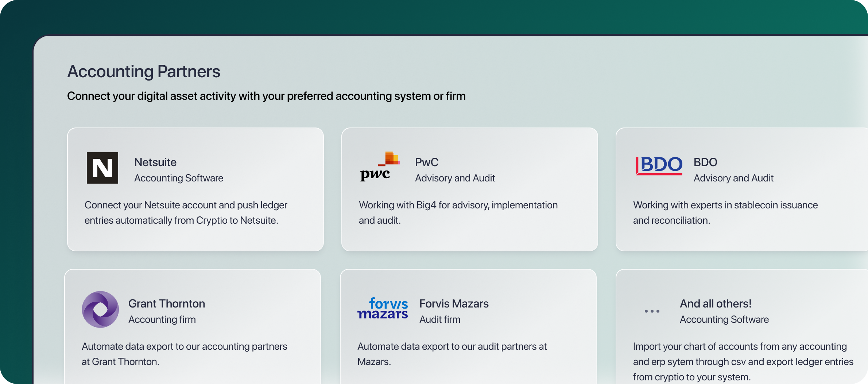This screenshot has height=384, width=868.
Task: Click the Forvis Mazars logo
Action: coord(383,309)
